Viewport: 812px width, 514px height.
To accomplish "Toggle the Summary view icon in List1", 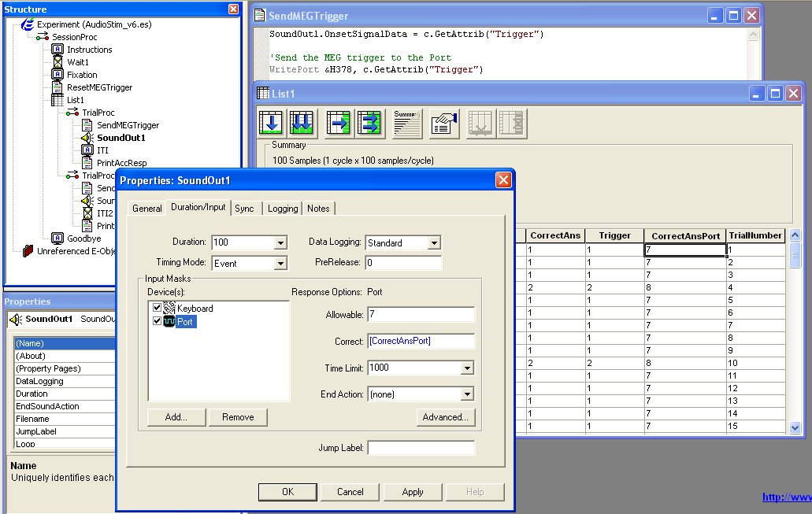I will click(x=407, y=124).
